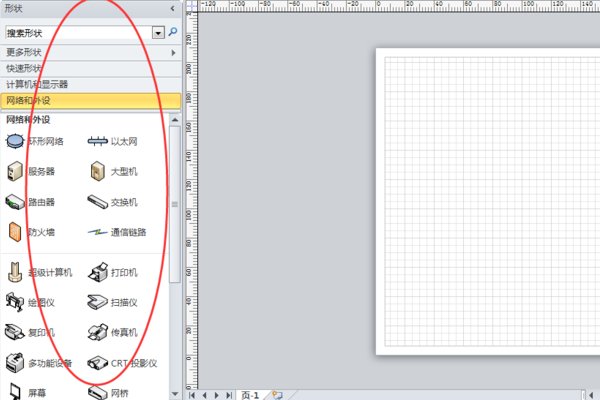Select the 防火墙 firewall shape
Image resolution: width=600 pixels, height=400 pixels.
coord(31,232)
